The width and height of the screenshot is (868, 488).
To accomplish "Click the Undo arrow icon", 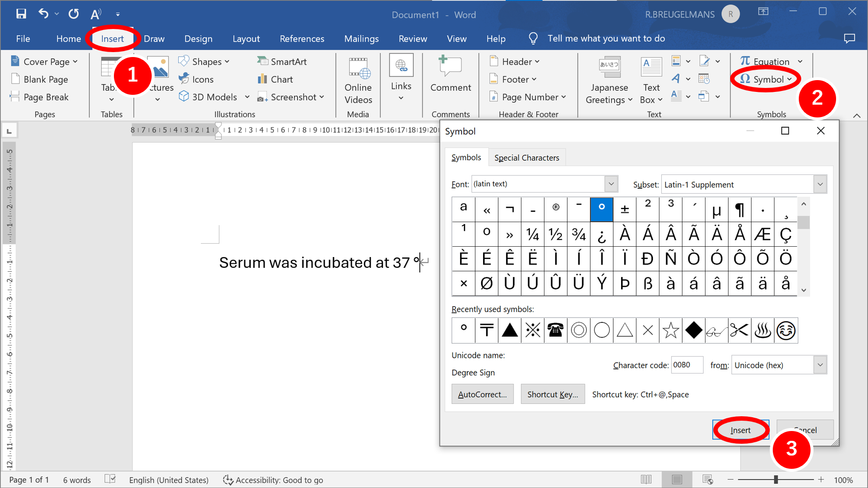I will click(44, 14).
